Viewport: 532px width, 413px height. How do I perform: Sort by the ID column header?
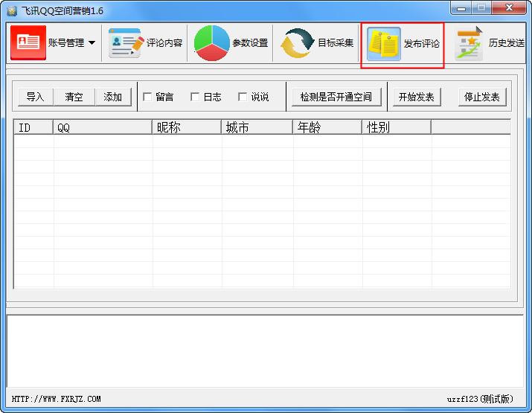33,127
